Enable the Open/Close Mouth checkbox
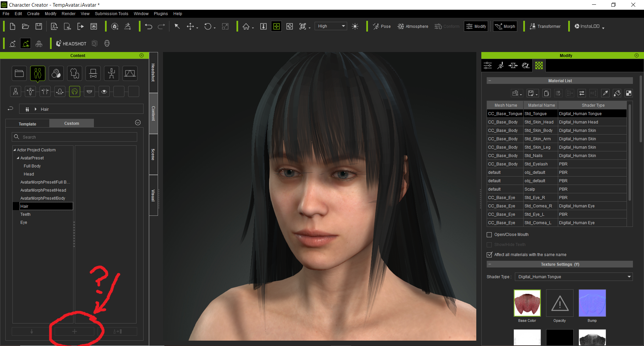The height and width of the screenshot is (346, 644). coord(489,235)
